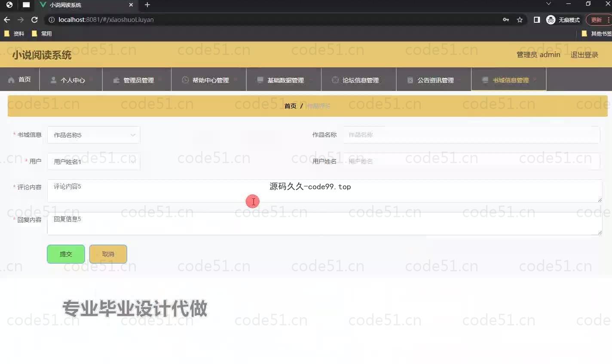Open the 管理员管理 menu
This screenshot has width=612, height=364.
click(137, 80)
